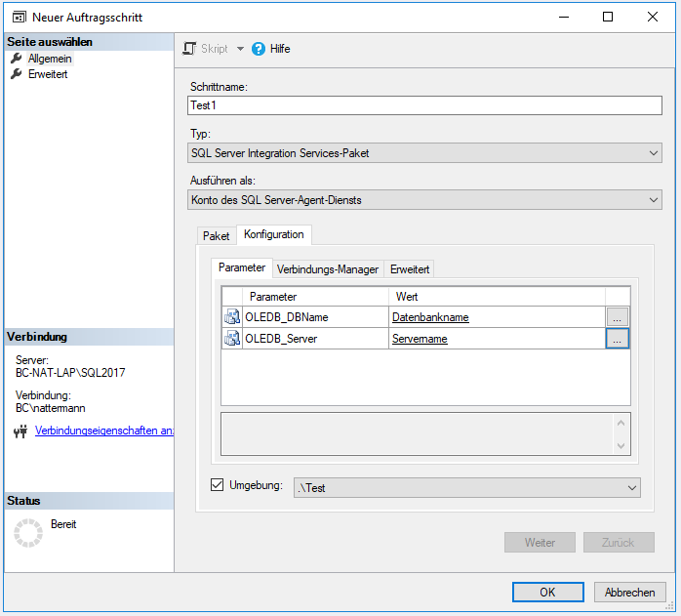Click ellipsis button for OLEDB_Server value
Viewport: 681px width, 616px height.
coord(617,339)
